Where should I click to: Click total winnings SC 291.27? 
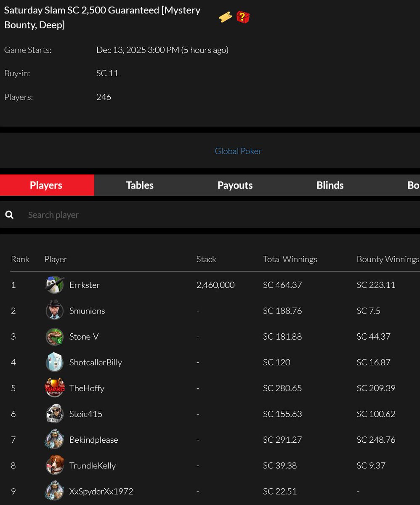pos(282,440)
